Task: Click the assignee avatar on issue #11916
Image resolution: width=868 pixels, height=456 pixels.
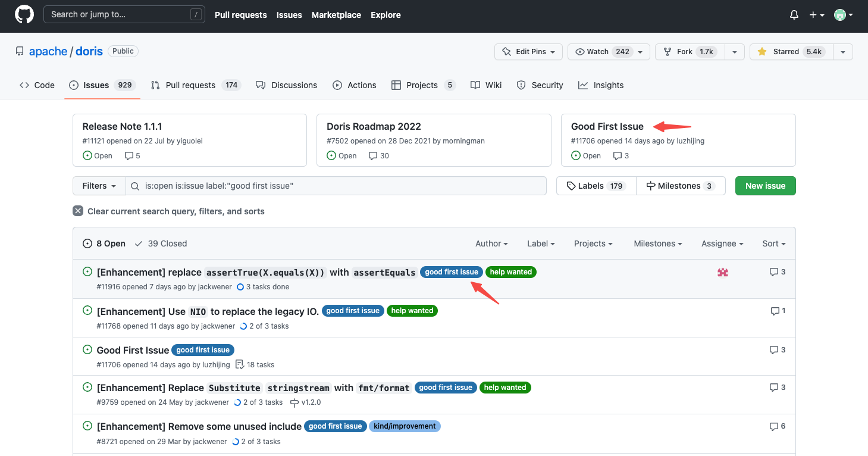Action: 723,272
